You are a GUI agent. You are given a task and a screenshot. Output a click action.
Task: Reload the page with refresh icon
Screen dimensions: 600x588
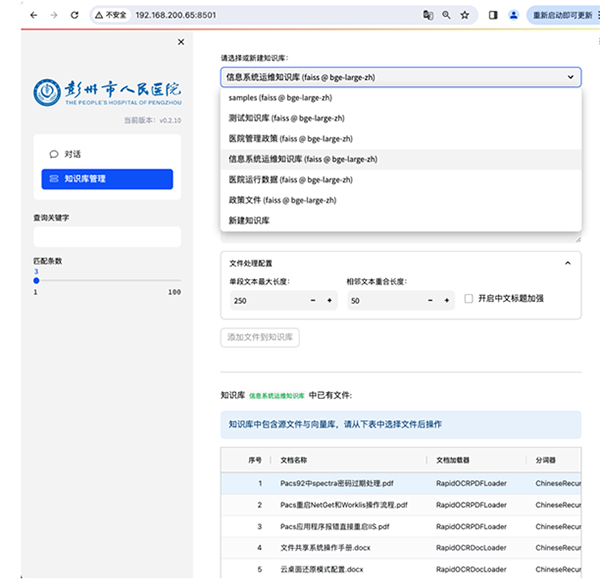[75, 16]
